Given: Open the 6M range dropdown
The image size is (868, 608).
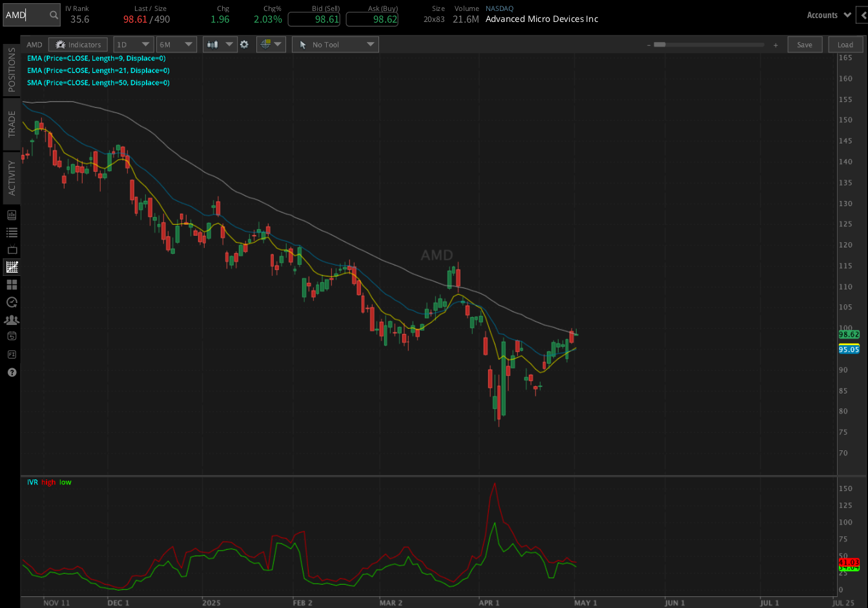Looking at the screenshot, I should (177, 45).
